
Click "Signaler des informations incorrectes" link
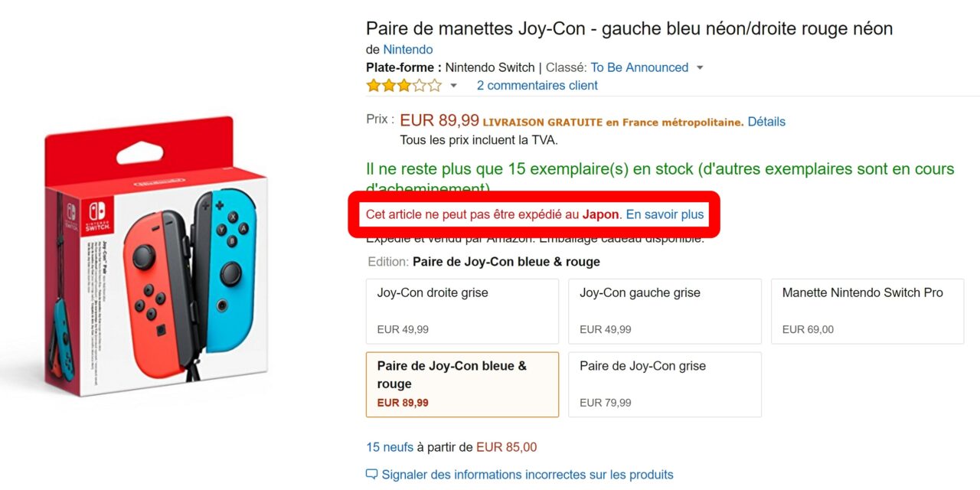click(x=528, y=475)
